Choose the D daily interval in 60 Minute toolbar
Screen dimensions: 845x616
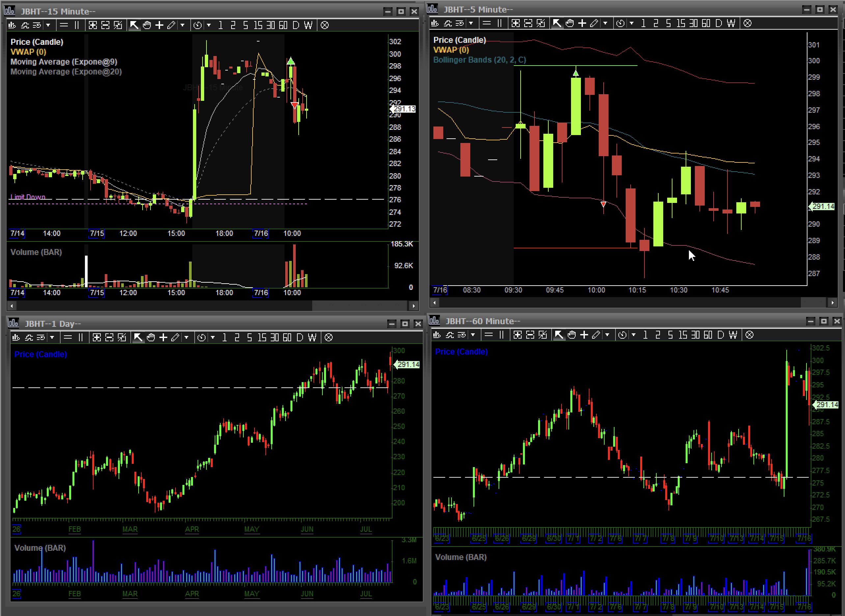pos(721,335)
